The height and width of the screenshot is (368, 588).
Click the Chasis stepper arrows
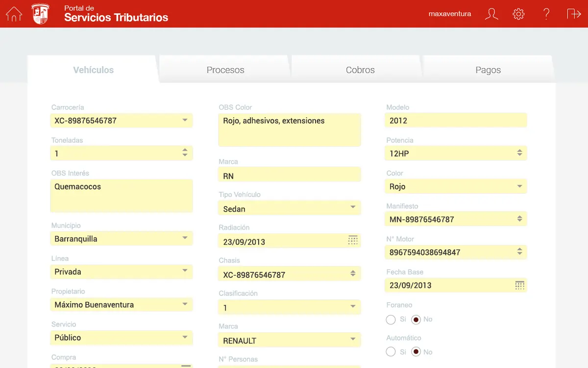pyautogui.click(x=353, y=274)
